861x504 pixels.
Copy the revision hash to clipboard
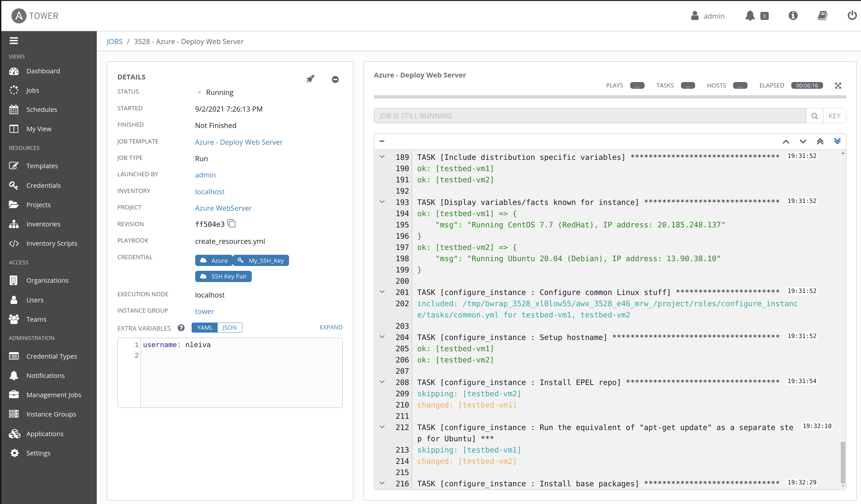pos(232,224)
